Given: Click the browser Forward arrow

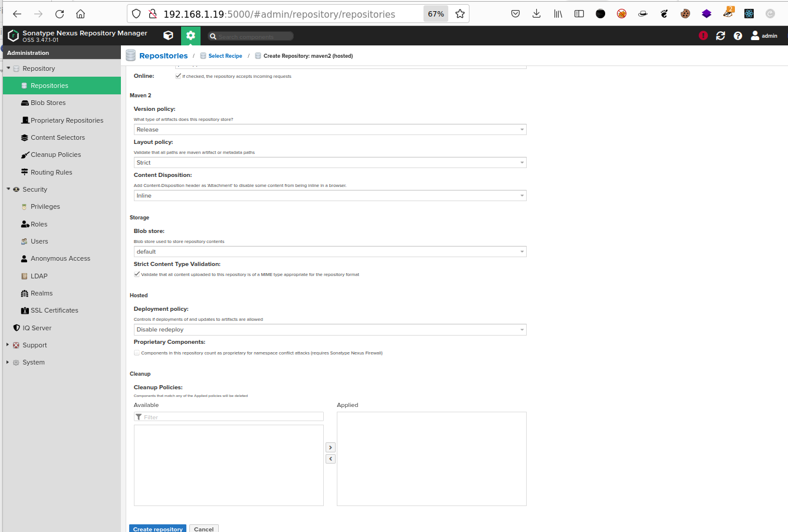Looking at the screenshot, I should (x=38, y=14).
